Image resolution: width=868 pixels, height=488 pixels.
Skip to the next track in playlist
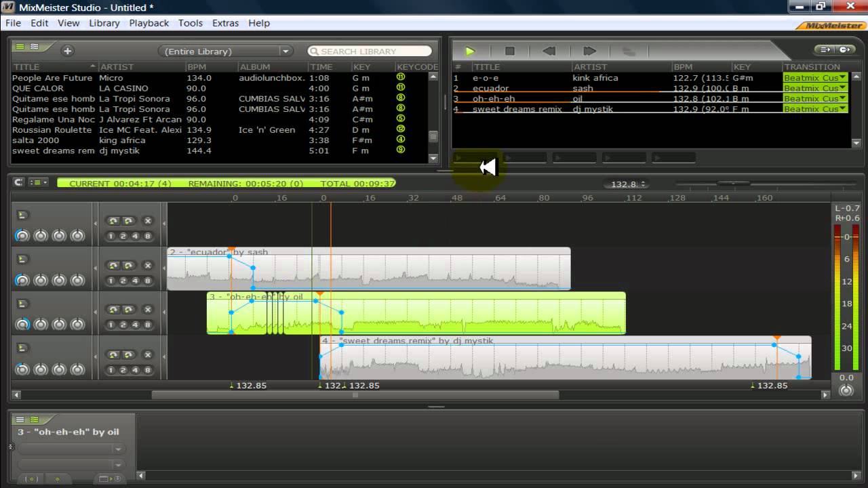pyautogui.click(x=589, y=51)
